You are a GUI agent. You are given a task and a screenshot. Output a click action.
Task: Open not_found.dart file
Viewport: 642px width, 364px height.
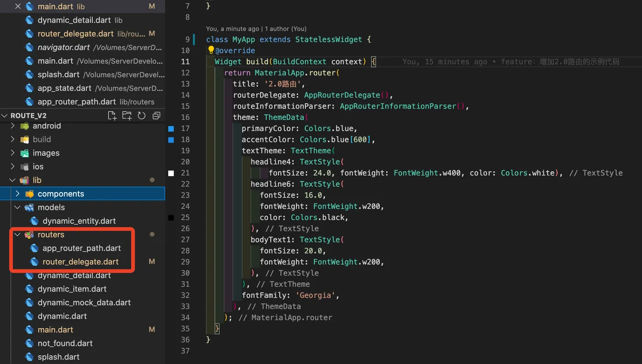tap(65, 343)
